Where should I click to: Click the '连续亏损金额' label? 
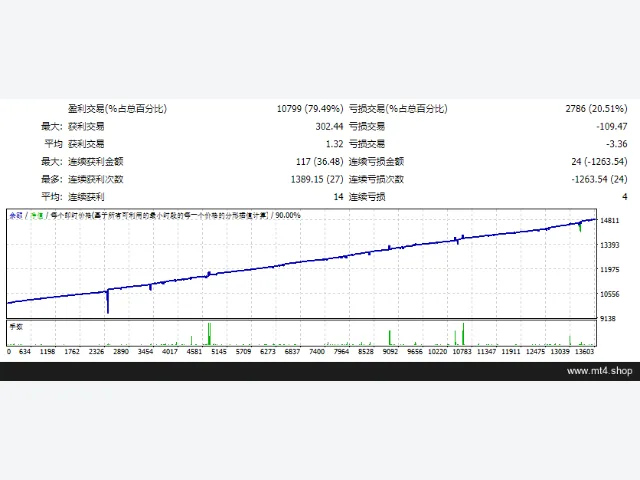376,162
